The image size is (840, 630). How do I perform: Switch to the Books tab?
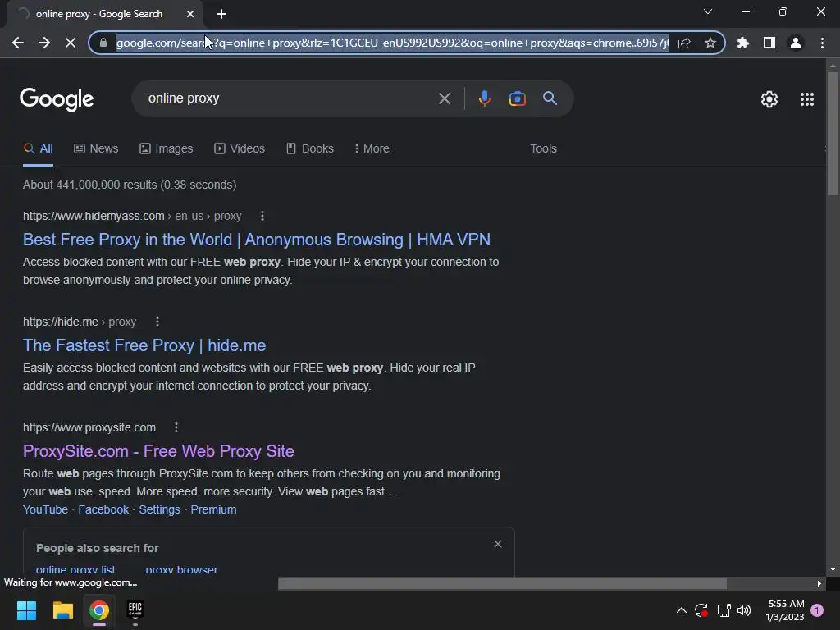(309, 148)
